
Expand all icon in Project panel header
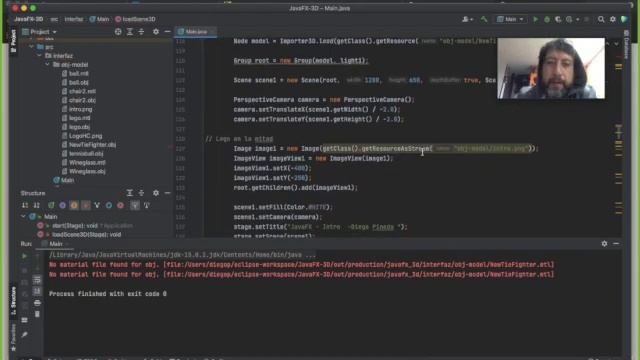(x=130, y=31)
